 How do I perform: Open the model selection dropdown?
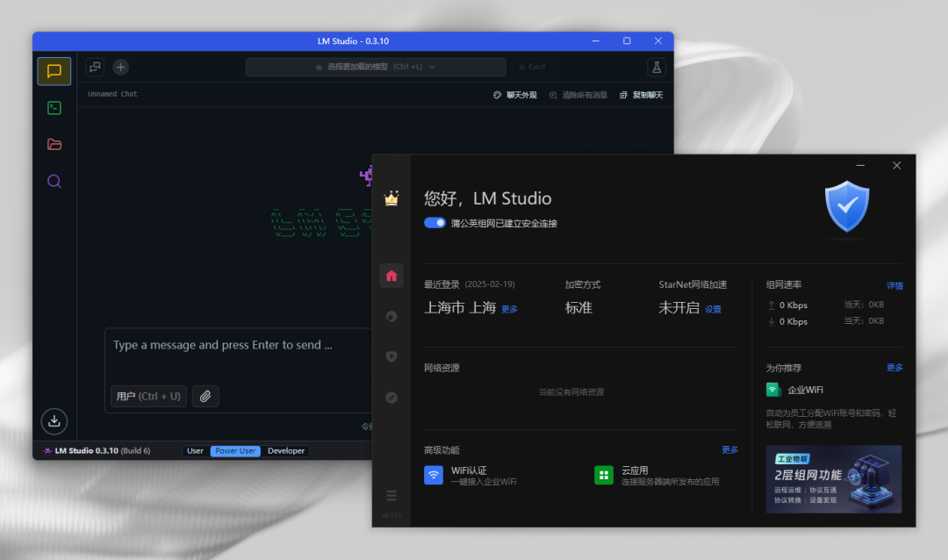(x=376, y=67)
